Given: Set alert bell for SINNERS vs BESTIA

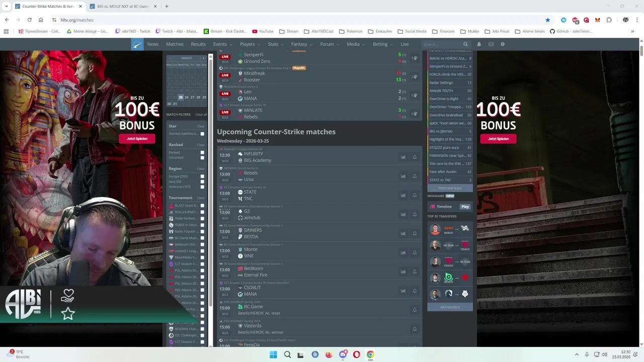Looking at the screenshot, I should click(x=415, y=233).
